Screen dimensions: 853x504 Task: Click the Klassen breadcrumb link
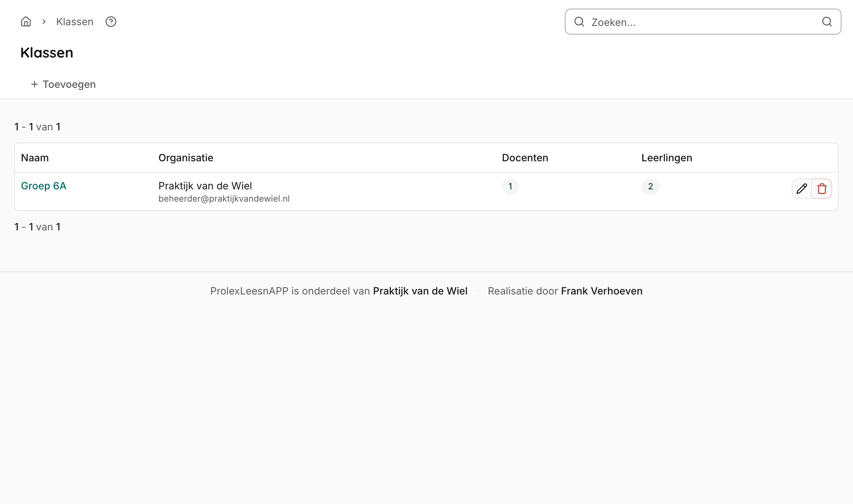click(x=75, y=22)
